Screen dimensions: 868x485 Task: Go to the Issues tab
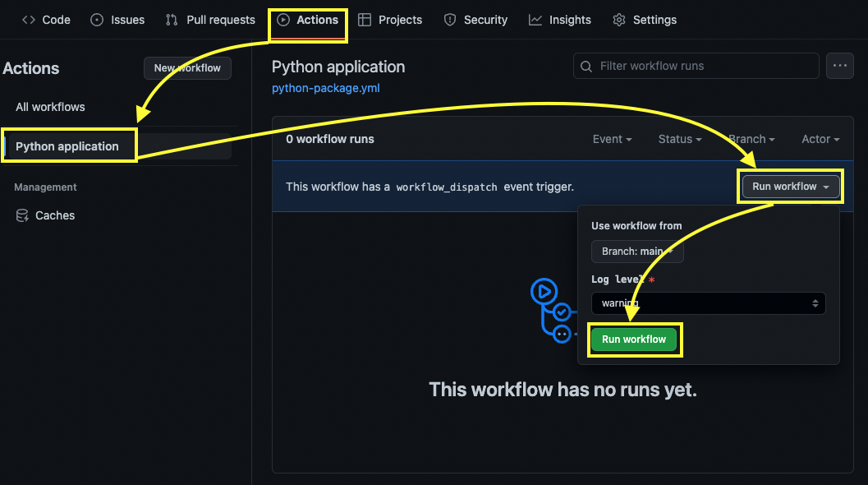117,20
